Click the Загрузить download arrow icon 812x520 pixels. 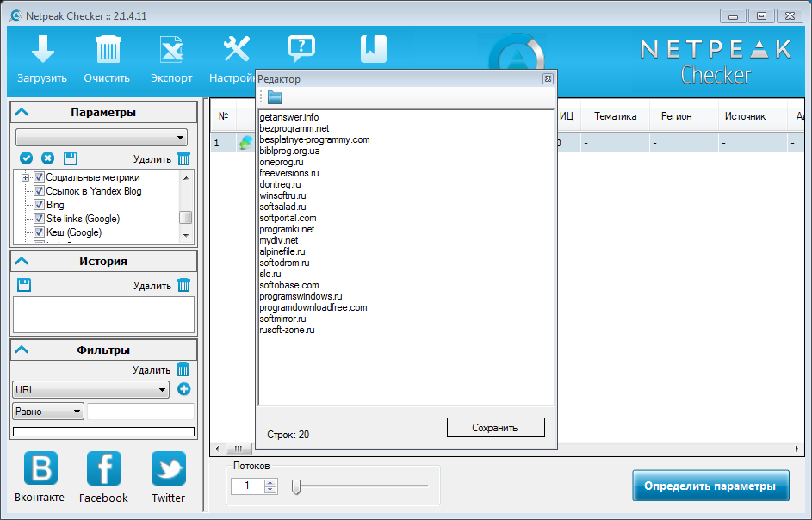coord(42,50)
